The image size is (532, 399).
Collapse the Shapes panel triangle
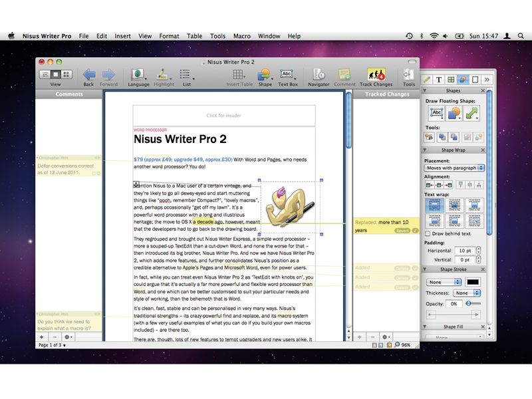pyautogui.click(x=425, y=90)
